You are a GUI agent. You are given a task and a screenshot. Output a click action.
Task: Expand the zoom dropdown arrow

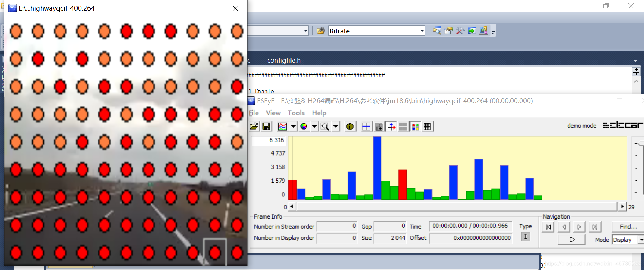336,126
